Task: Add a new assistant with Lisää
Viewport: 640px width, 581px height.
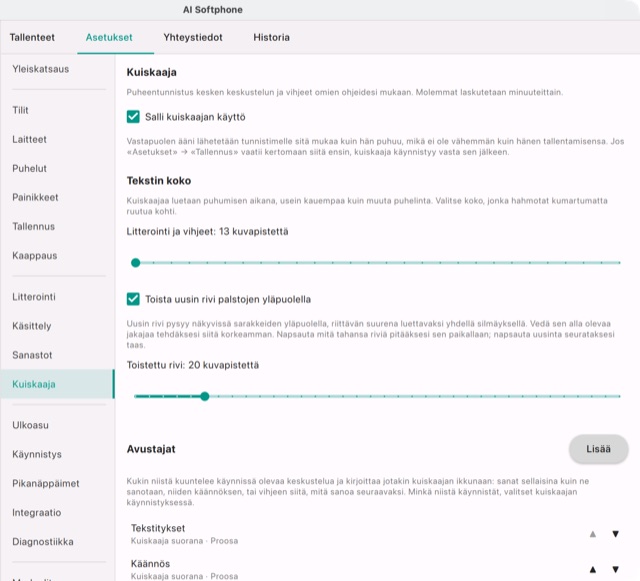Action: 598,449
